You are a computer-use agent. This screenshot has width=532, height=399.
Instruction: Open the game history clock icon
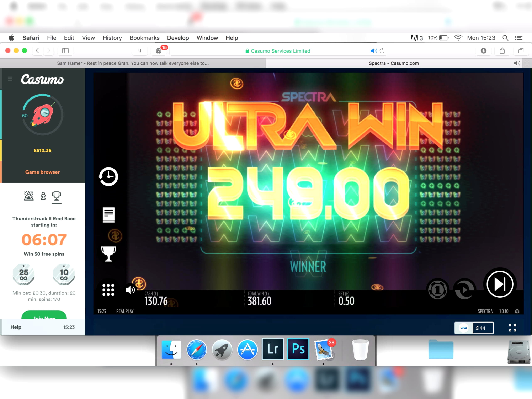[108, 177]
